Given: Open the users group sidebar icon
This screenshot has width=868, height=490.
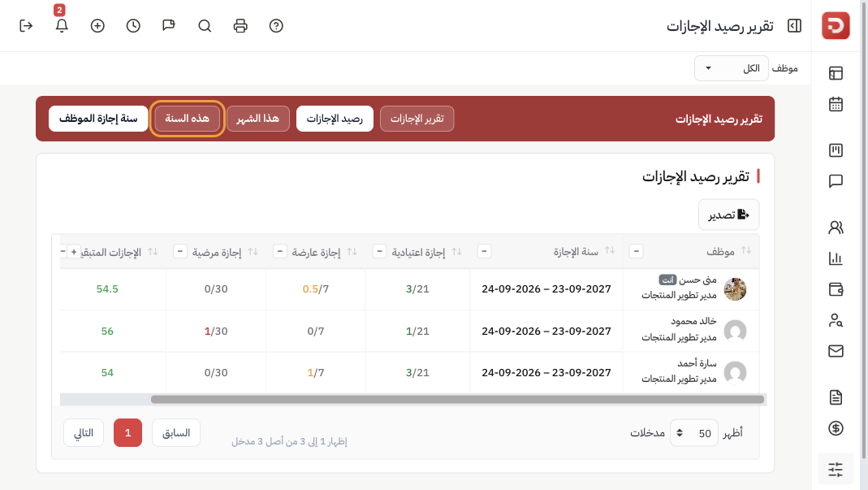Looking at the screenshot, I should click(836, 228).
